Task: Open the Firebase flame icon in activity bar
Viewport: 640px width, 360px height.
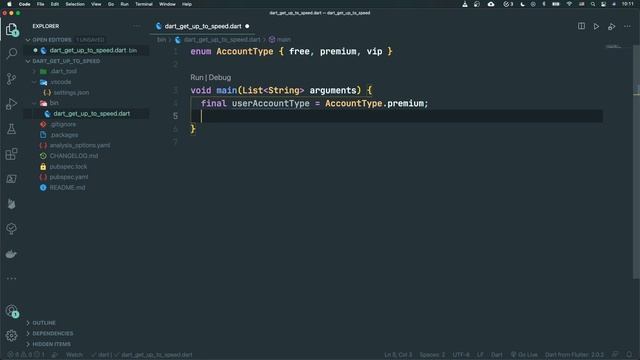Action: point(11,204)
